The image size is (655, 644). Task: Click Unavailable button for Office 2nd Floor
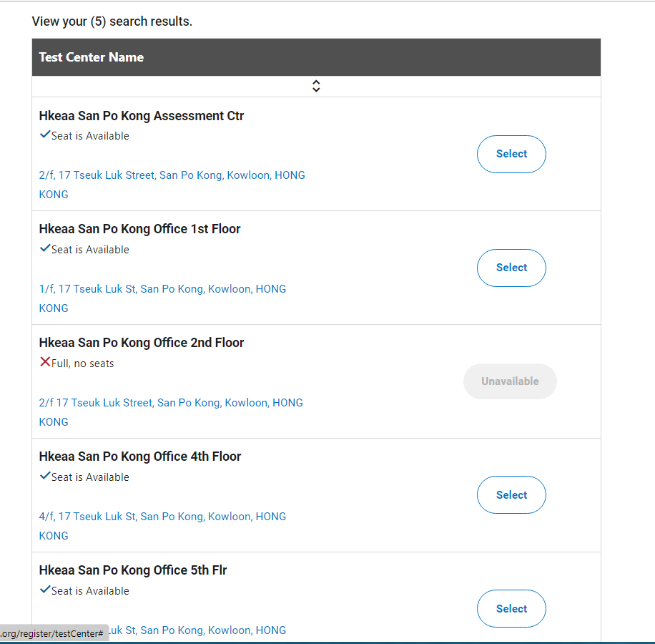click(x=510, y=381)
